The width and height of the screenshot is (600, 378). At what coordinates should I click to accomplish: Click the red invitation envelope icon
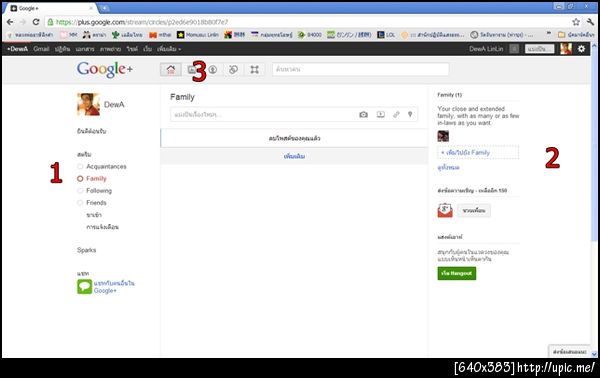(x=445, y=210)
